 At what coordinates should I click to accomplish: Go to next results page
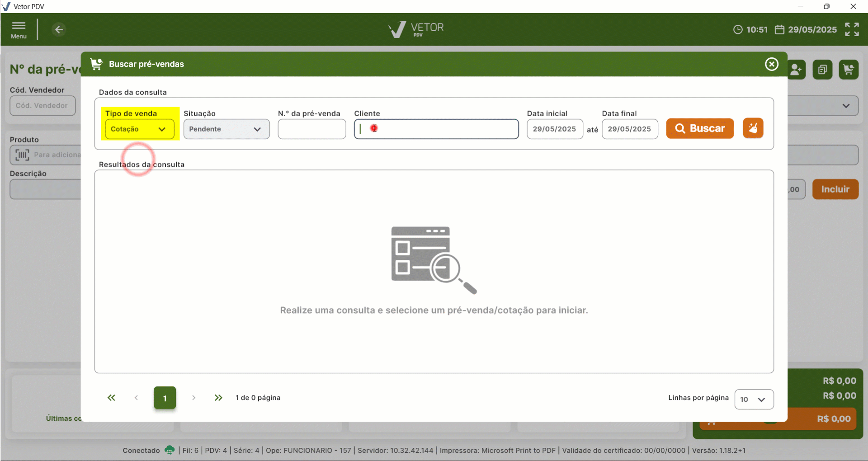(x=193, y=398)
